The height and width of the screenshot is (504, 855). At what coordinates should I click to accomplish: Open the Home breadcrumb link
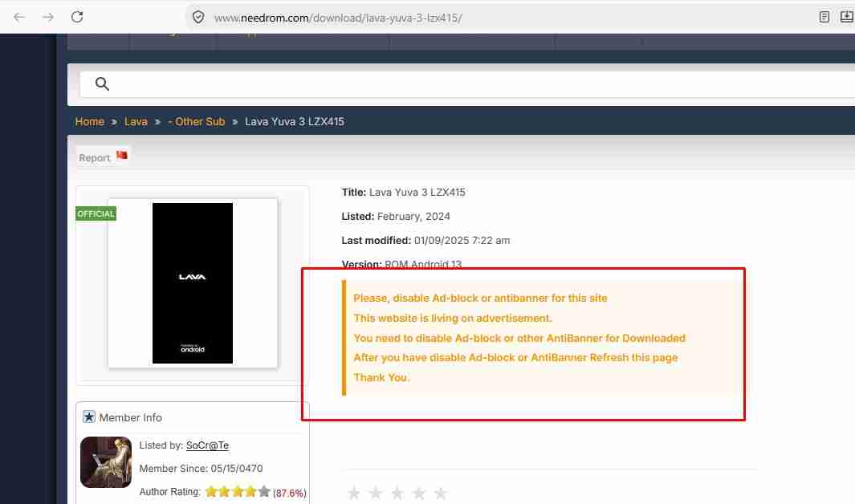[90, 121]
